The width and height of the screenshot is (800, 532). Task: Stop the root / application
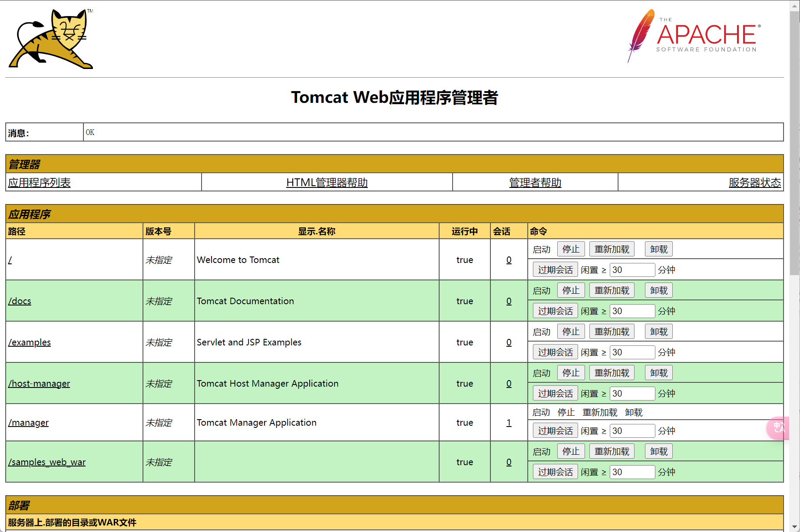(x=571, y=249)
